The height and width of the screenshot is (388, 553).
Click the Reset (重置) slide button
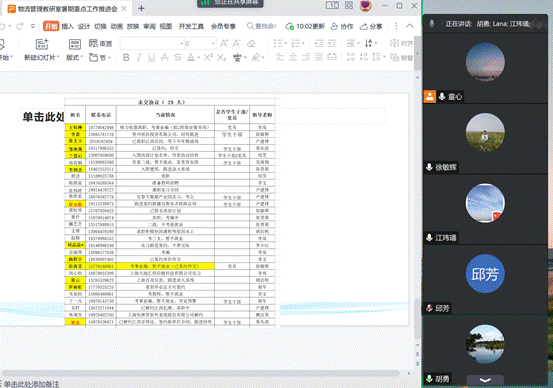click(100, 43)
